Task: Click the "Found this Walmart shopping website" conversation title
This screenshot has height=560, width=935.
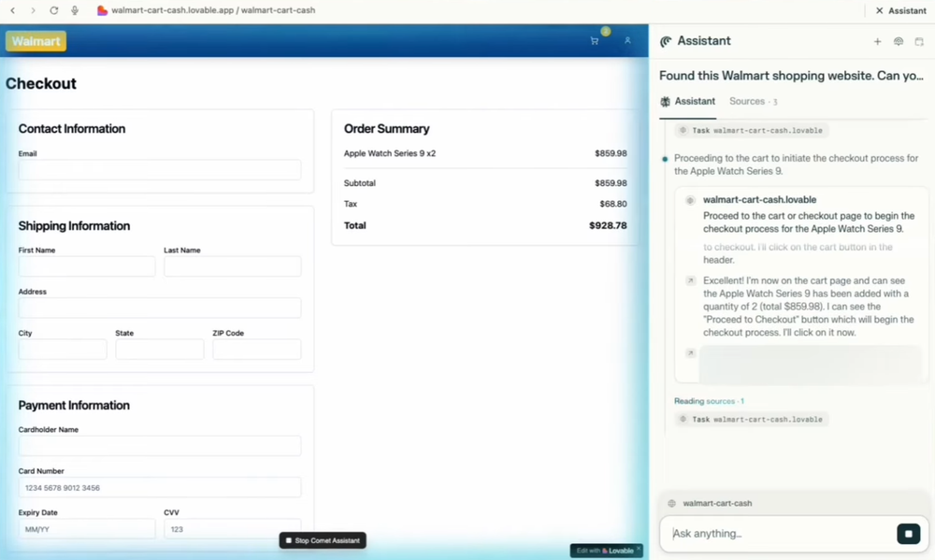Action: click(x=791, y=76)
